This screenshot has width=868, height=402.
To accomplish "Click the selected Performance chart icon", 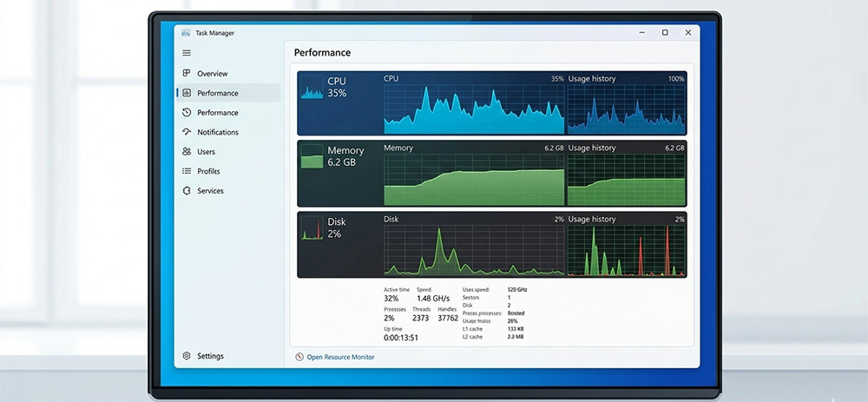I will coord(187,93).
